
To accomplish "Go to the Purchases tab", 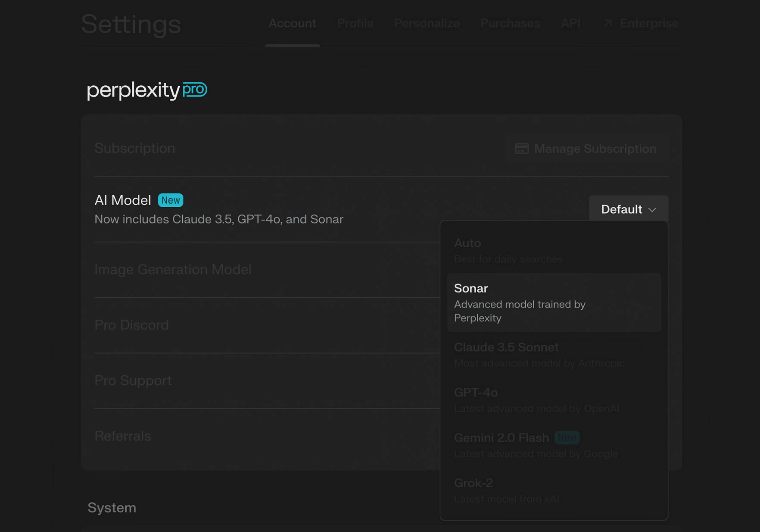I will [510, 23].
